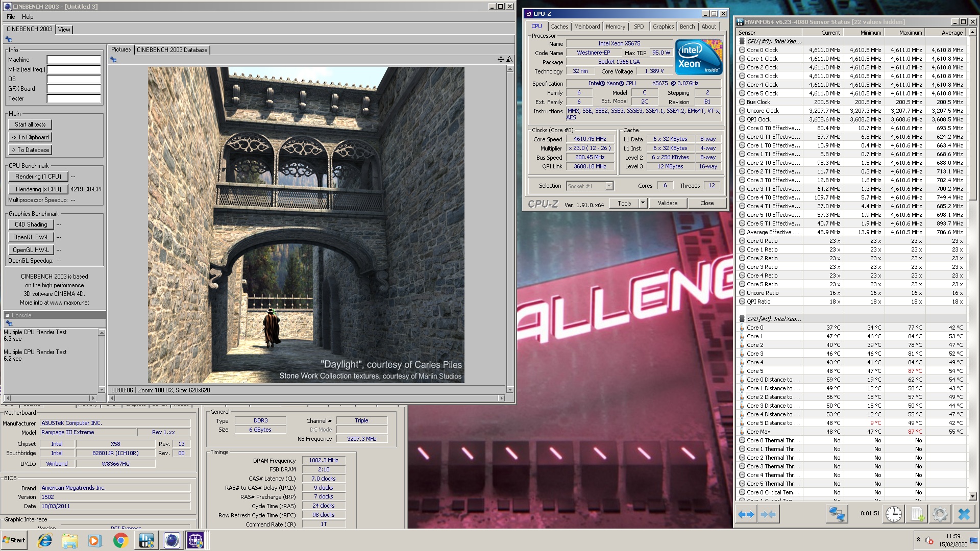Collapse the temperatures CPU [#0] sensor group header
This screenshot has width=980, height=551.
coord(774,319)
